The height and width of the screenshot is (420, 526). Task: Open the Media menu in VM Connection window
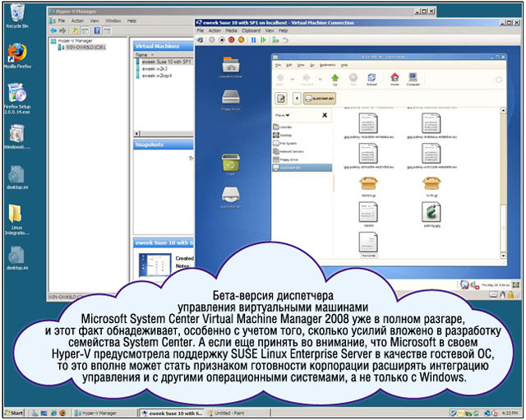point(231,30)
